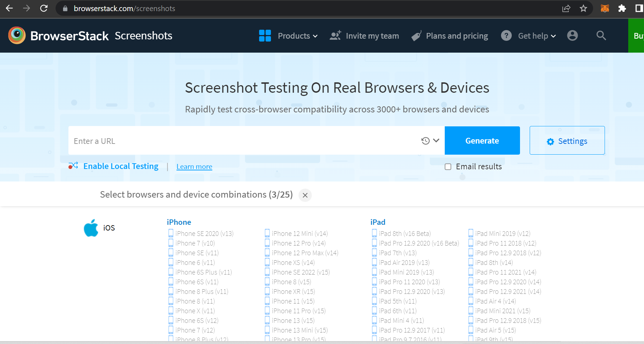644x344 pixels.
Task: Click the Settings gear icon
Action: [550, 142]
